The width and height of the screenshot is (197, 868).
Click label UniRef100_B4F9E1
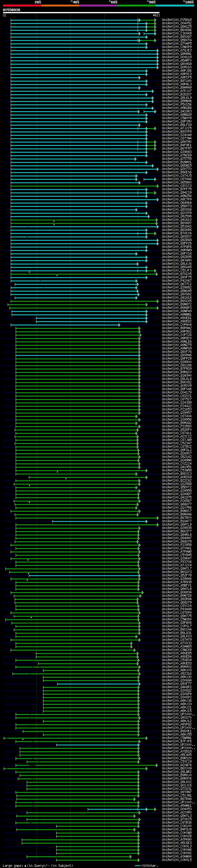point(177,145)
